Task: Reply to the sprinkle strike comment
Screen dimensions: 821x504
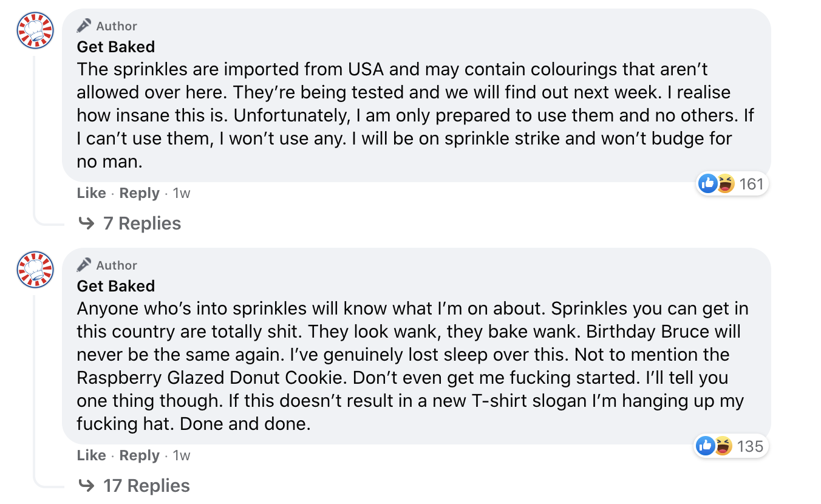Action: [139, 192]
